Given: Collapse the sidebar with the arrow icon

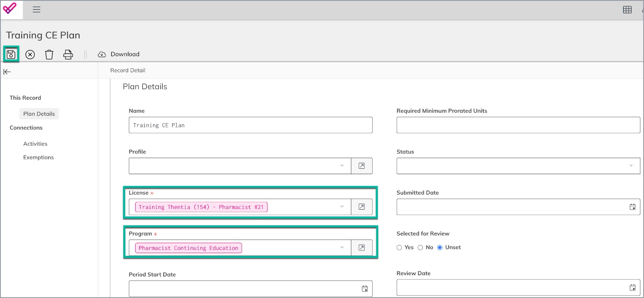Looking at the screenshot, I should coord(7,72).
